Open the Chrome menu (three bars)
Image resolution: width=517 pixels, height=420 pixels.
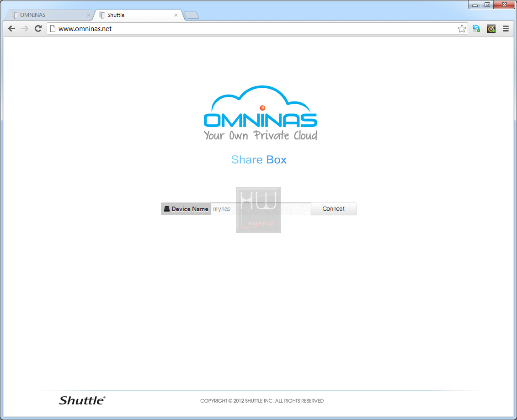pyautogui.click(x=506, y=29)
